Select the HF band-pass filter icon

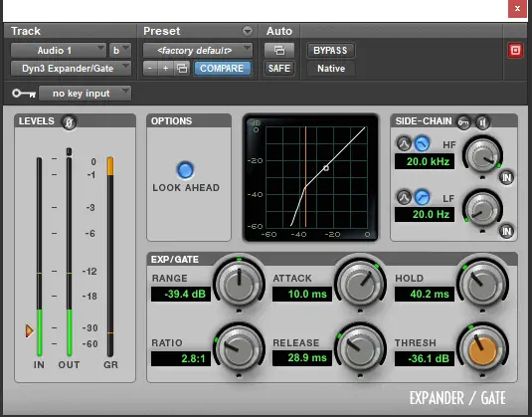click(x=404, y=144)
